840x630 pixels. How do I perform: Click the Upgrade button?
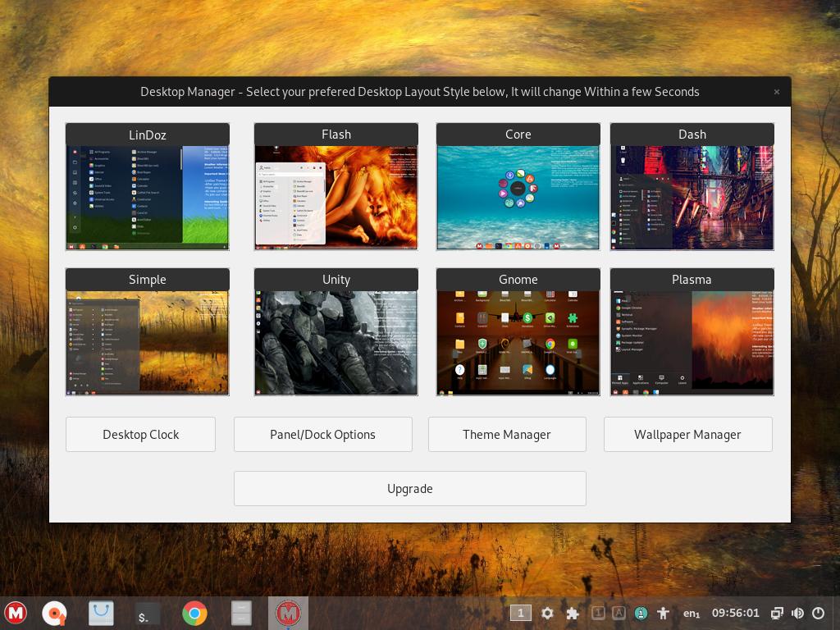(410, 489)
